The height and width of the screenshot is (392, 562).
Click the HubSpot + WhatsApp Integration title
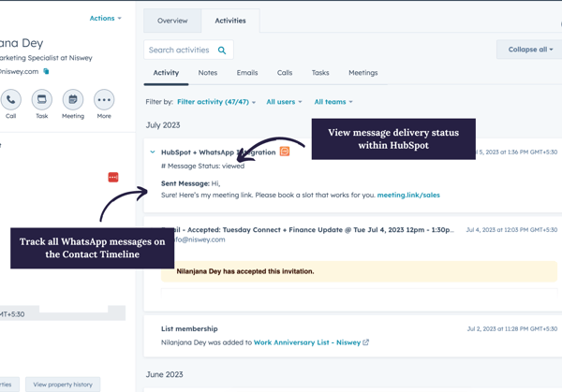218,152
